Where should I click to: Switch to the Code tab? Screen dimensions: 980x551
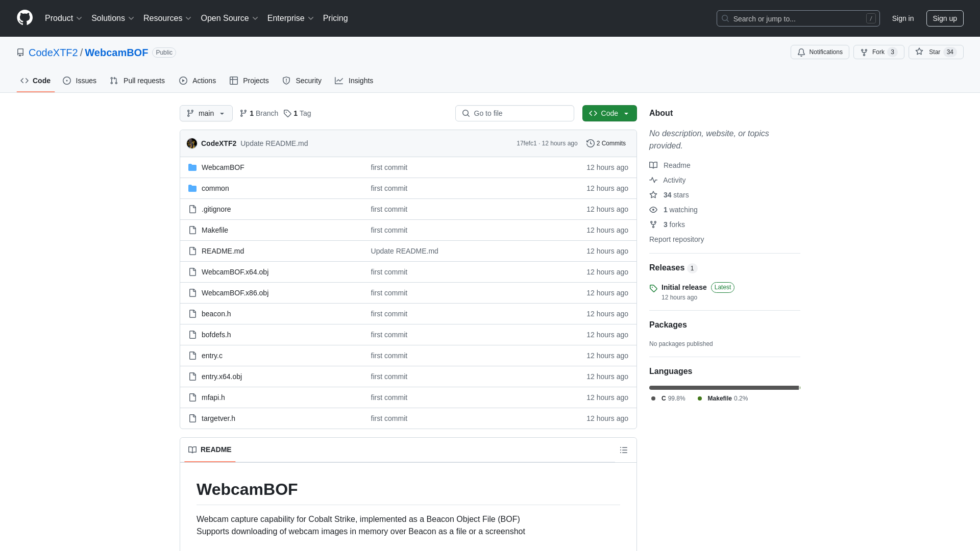tap(36, 81)
